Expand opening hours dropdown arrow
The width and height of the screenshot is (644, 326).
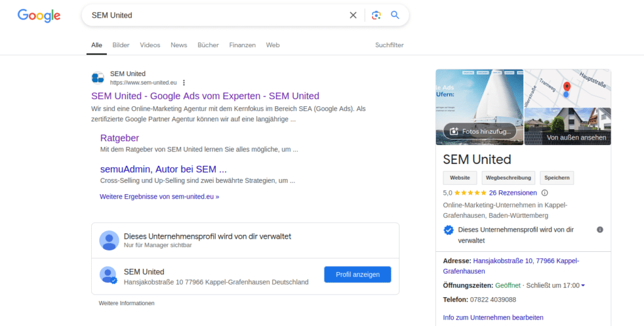[x=583, y=285]
